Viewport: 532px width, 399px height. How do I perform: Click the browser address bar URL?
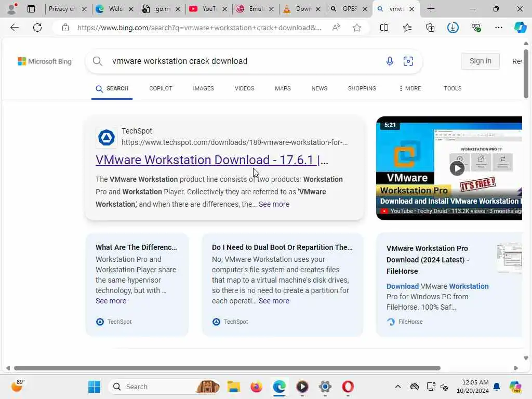199,28
